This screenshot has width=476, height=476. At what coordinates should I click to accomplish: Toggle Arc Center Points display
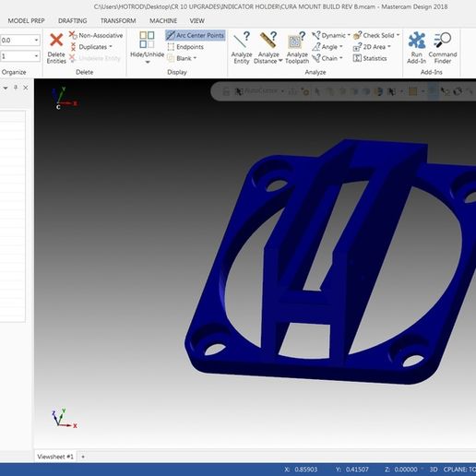click(196, 35)
